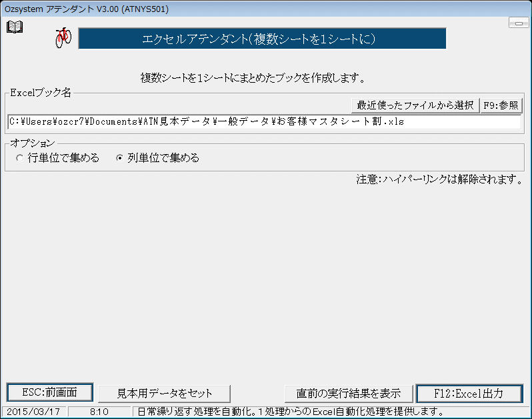Click 見本用データをセット button
This screenshot has height=419, width=532.
(164, 394)
